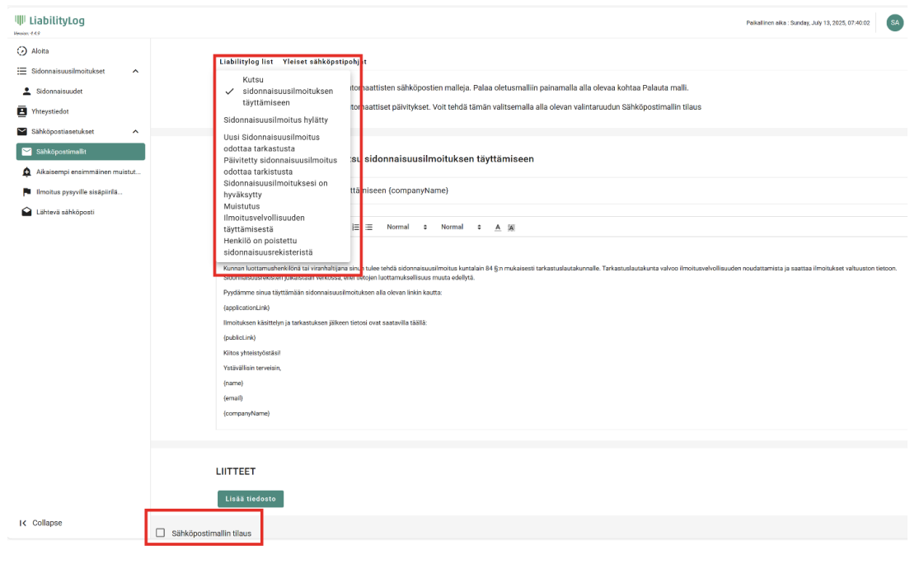Click the bullet list icon in editor toolbar
Image resolution: width=924 pixels, height=569 pixels.
click(368, 227)
